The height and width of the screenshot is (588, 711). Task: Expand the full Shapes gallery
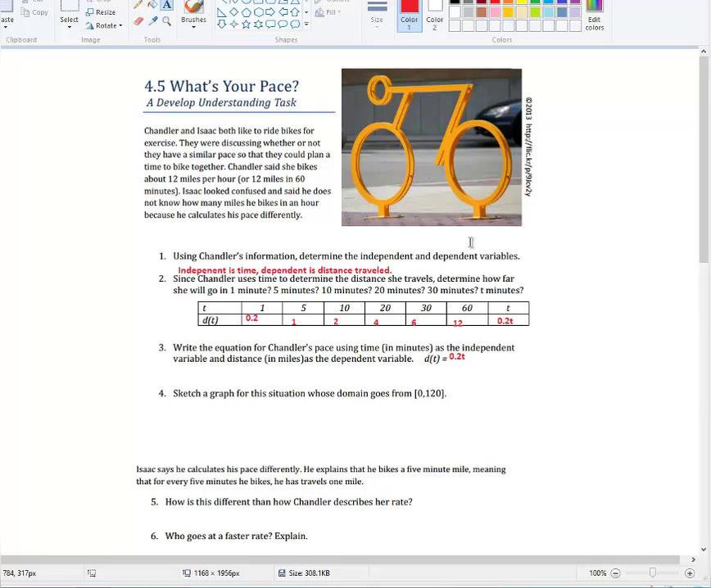tap(306, 24)
